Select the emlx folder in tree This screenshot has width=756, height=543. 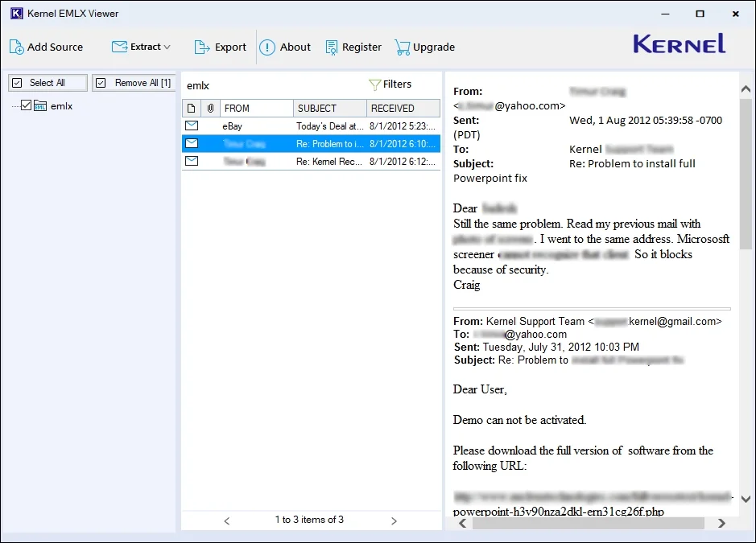(61, 105)
